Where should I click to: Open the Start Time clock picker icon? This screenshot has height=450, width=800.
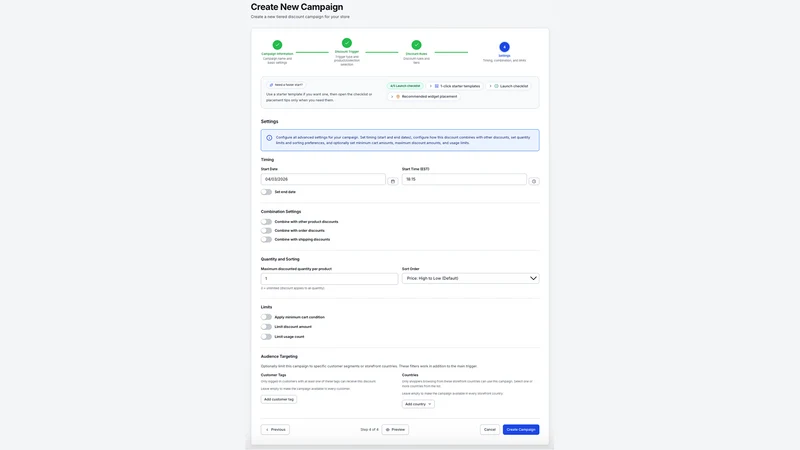(534, 181)
